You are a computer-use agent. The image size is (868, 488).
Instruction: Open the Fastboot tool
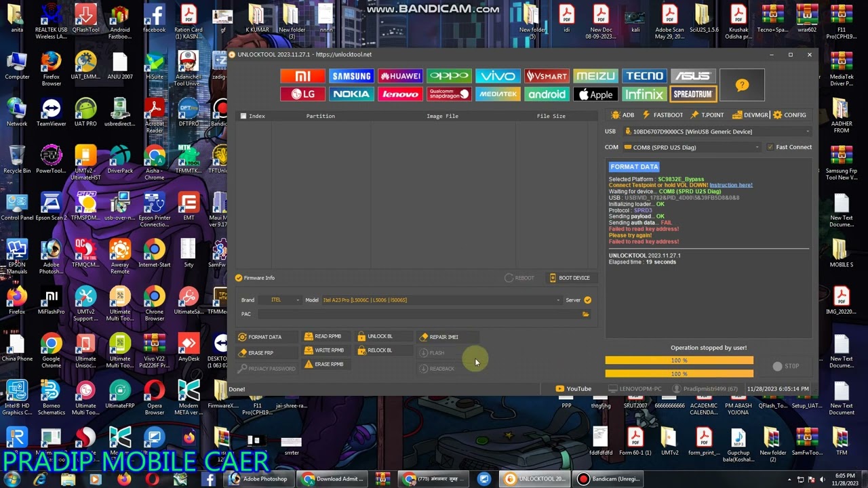(663, 115)
